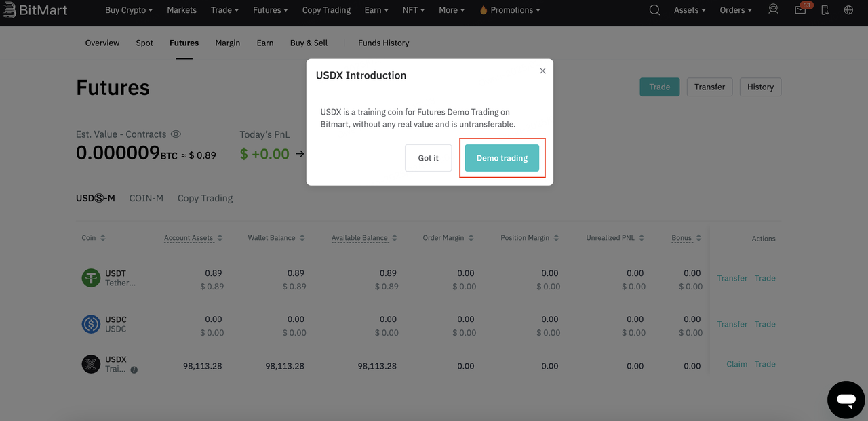Expand the Buy Crypto dropdown menu

(128, 10)
